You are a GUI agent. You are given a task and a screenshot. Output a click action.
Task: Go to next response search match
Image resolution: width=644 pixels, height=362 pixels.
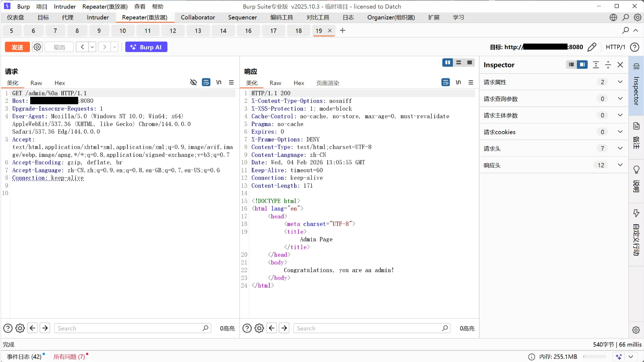(284, 328)
